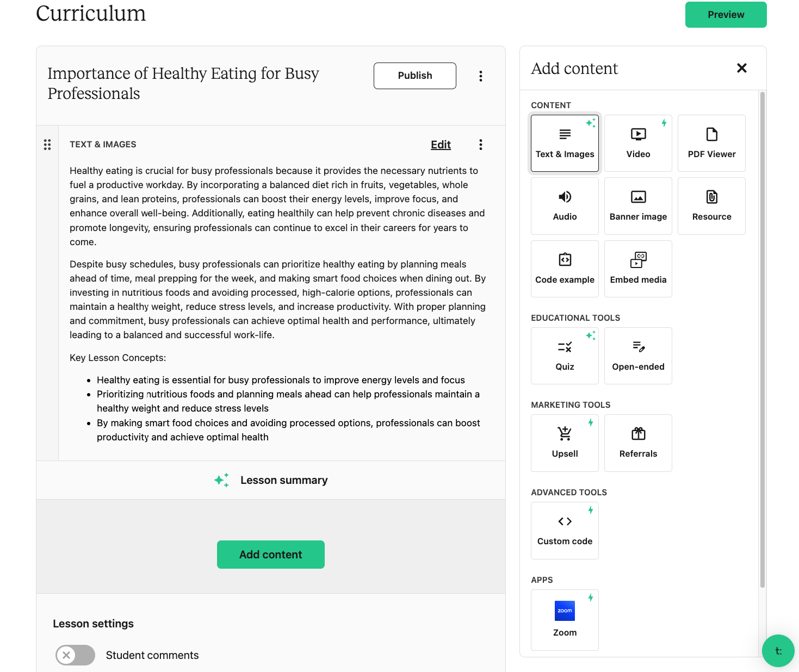Click the Publish button
The height and width of the screenshot is (672, 799).
tap(414, 76)
